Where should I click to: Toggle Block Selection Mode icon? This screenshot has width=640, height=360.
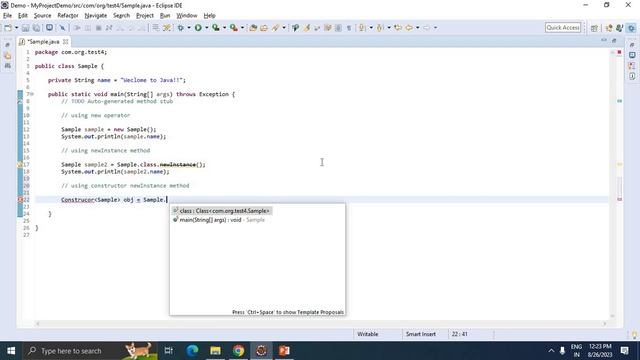click(x=338, y=28)
